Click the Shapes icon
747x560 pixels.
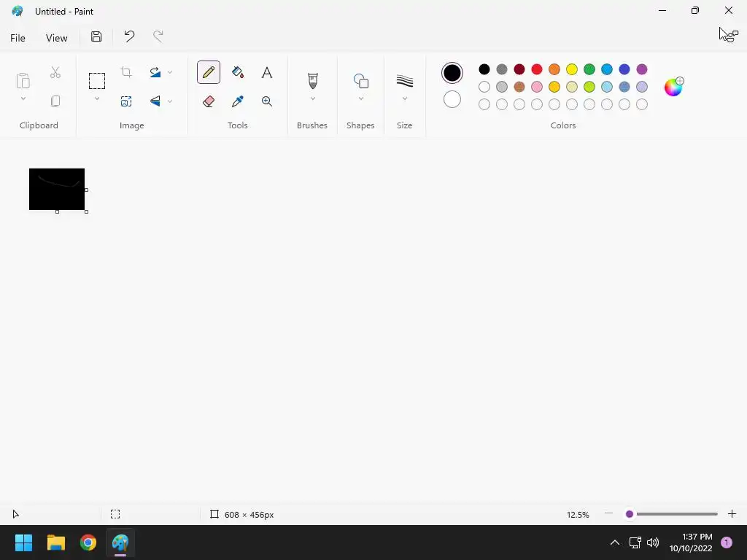pyautogui.click(x=360, y=80)
